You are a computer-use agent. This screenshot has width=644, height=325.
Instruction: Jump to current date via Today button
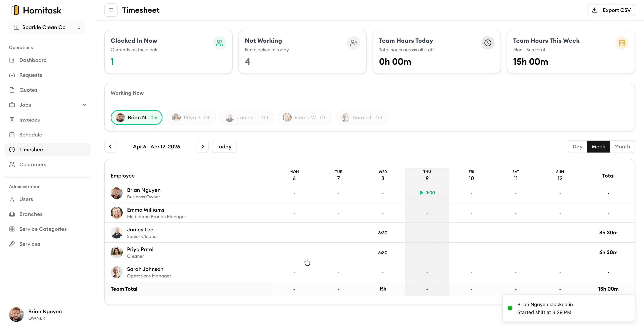[x=224, y=146]
